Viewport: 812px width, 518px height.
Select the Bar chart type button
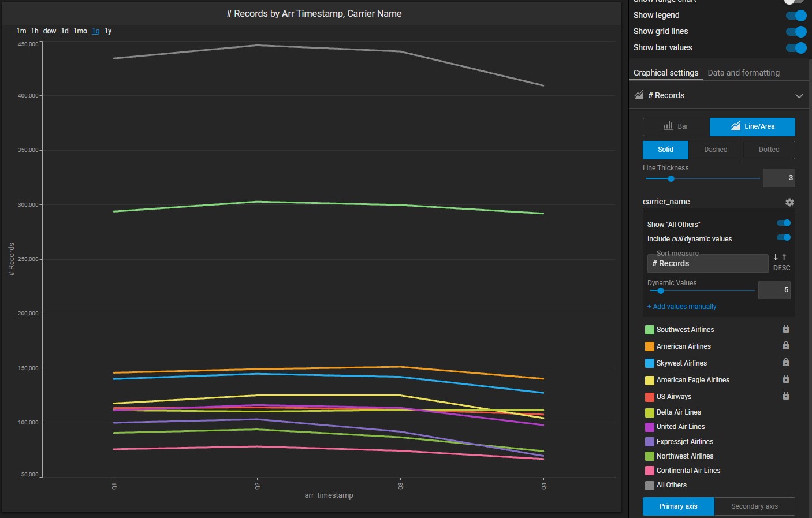point(676,126)
